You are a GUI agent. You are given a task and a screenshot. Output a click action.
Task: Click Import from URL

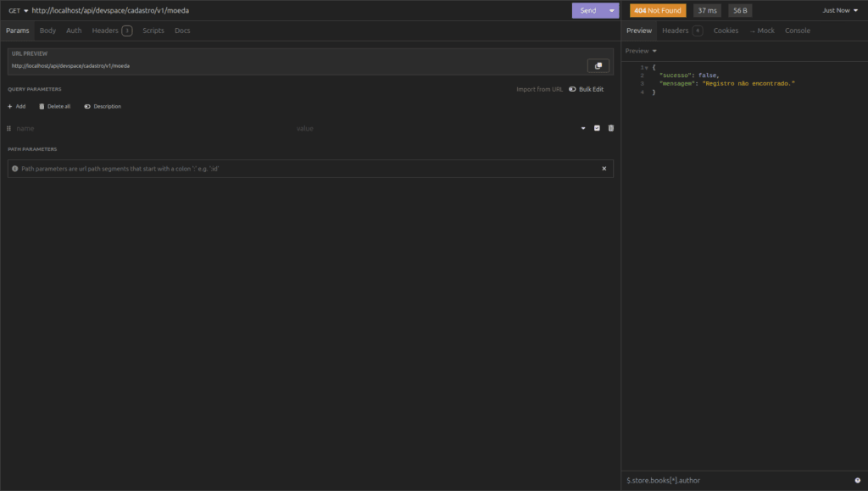pos(539,89)
